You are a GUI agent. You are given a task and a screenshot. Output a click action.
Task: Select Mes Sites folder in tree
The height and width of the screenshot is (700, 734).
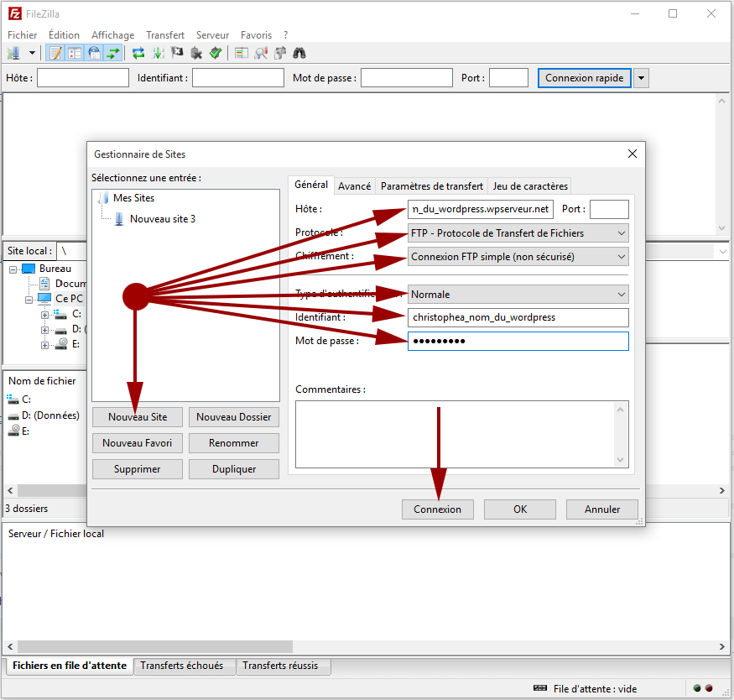tap(133, 198)
